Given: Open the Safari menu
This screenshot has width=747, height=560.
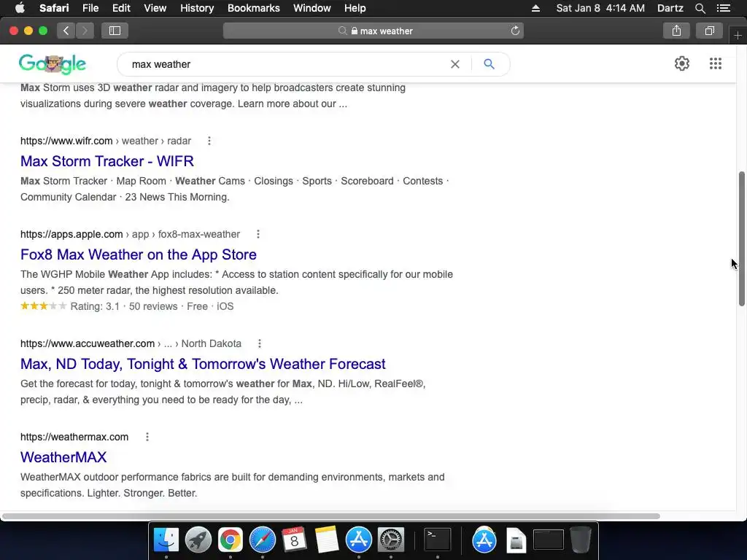Looking at the screenshot, I should click(54, 8).
